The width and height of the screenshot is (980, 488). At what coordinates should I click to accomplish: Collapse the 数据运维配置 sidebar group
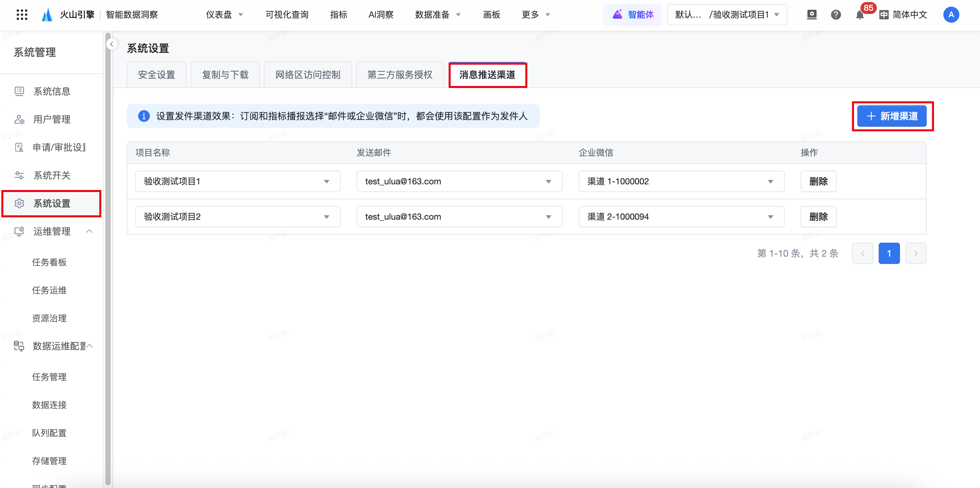[x=90, y=346]
